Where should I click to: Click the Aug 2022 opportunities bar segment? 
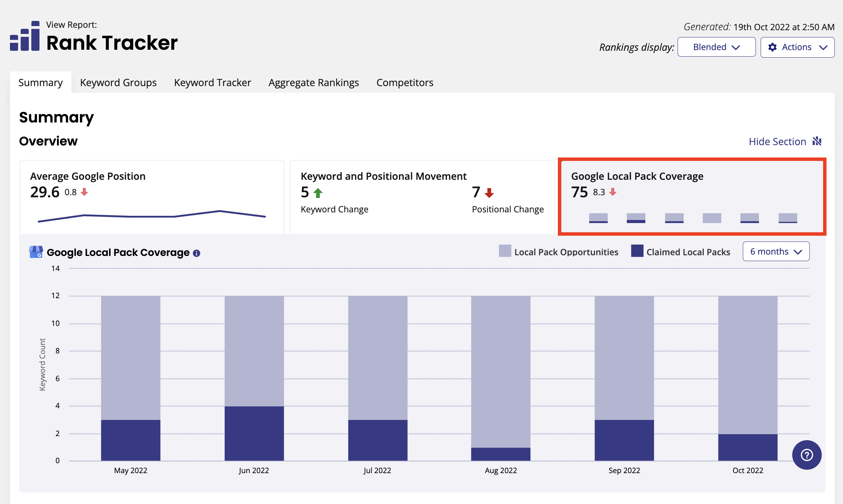click(x=501, y=372)
